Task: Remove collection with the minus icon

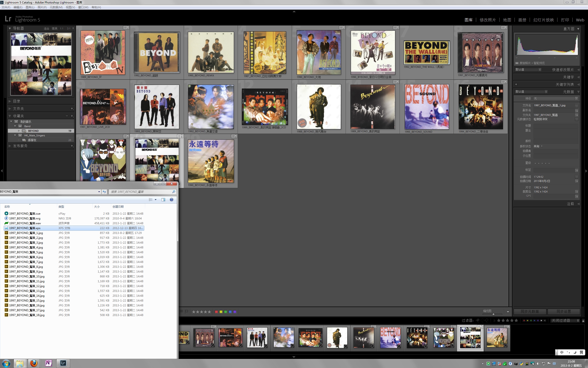Action: [x=67, y=116]
